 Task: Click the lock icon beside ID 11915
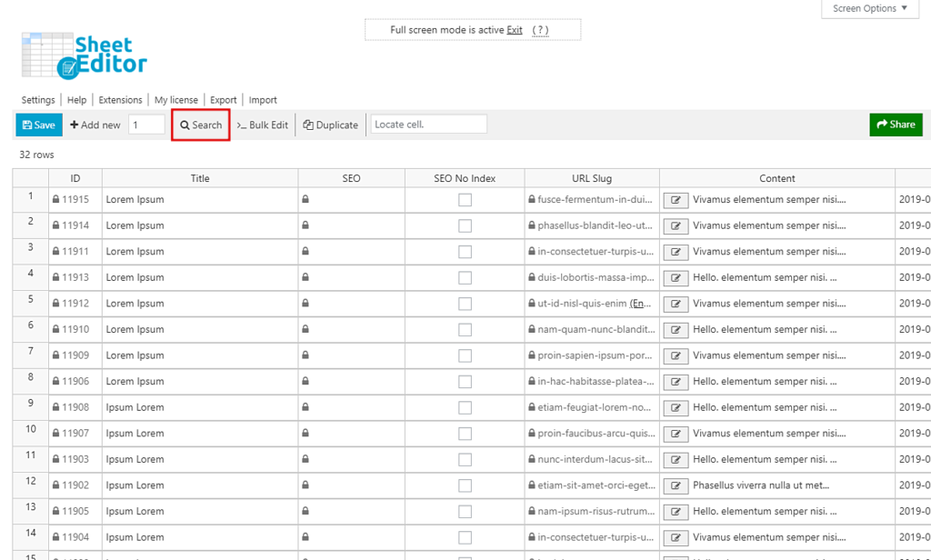coord(58,199)
